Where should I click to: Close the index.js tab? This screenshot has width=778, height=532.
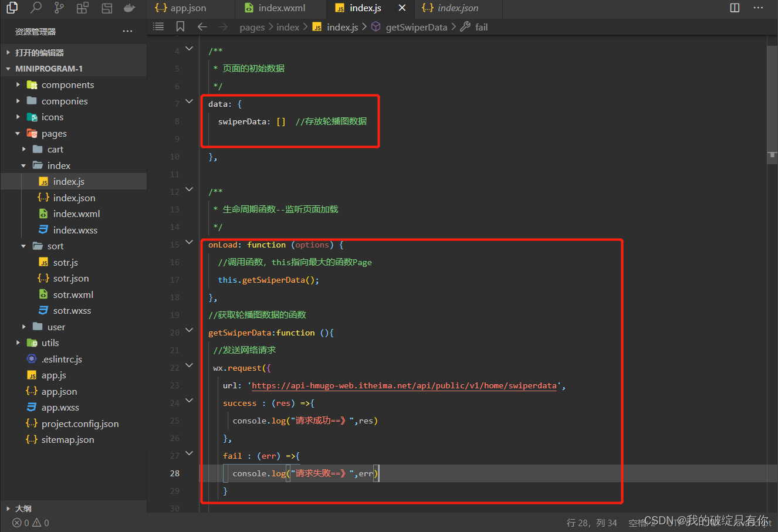click(x=402, y=8)
